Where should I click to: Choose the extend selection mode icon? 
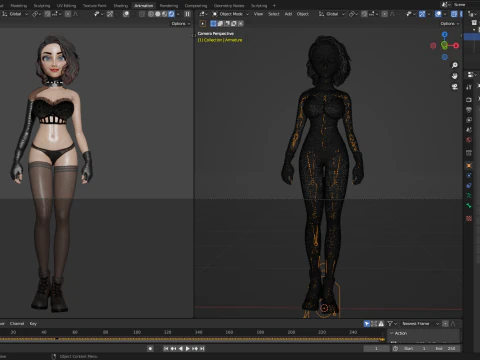point(220,24)
